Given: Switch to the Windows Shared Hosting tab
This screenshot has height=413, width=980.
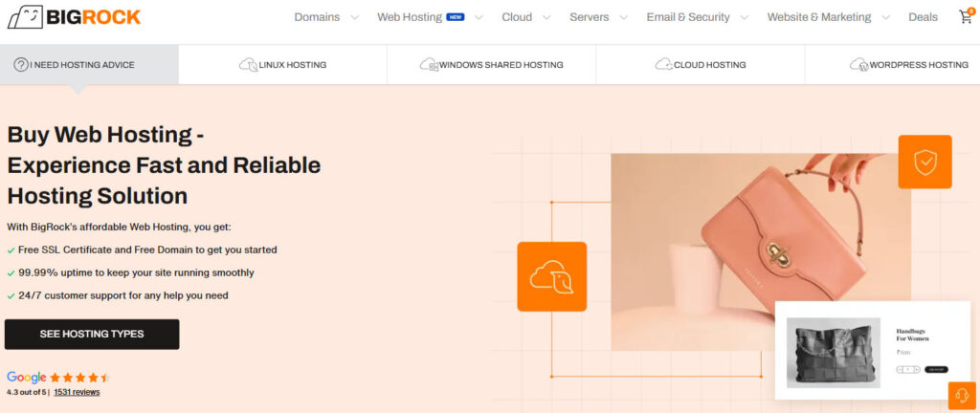Looking at the screenshot, I should pos(492,64).
